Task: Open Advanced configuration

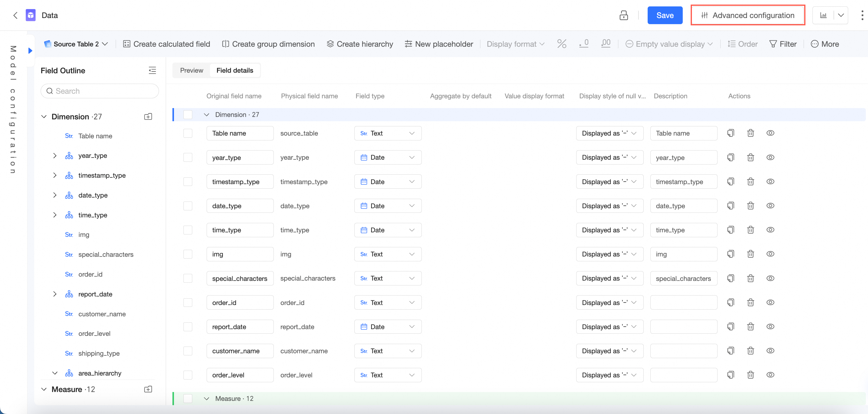Action: 747,15
